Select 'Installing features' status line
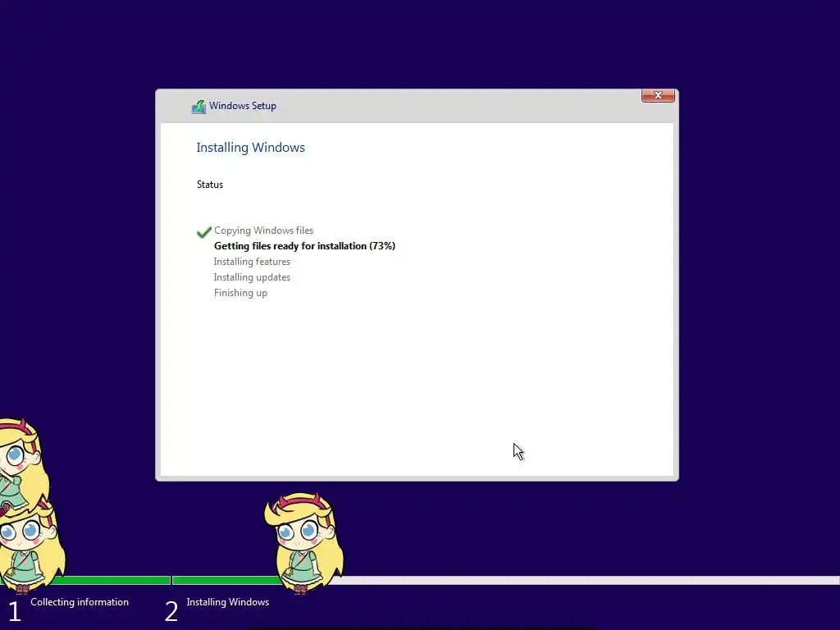840x630 pixels. coord(252,262)
